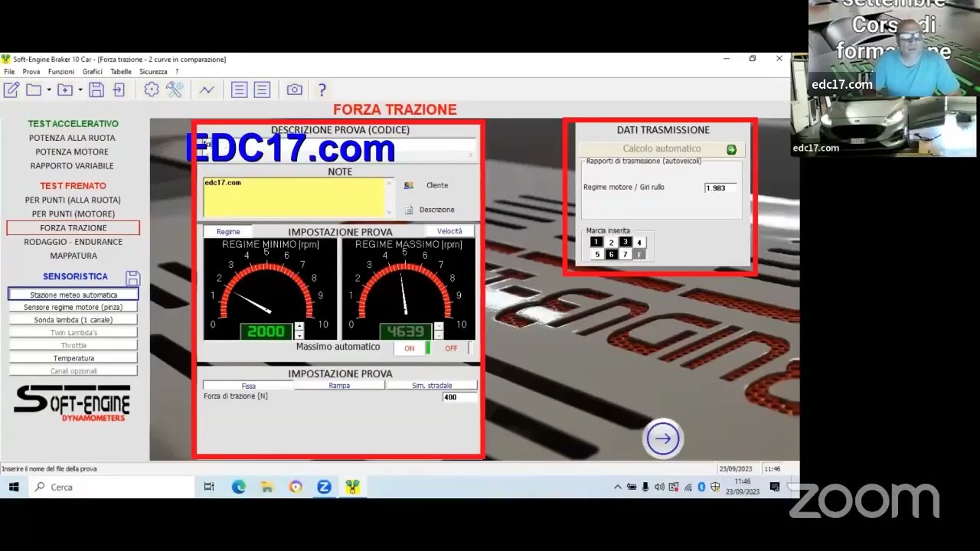Screen dimensions: 980x551
Task: Adjust the Regime Minimo rpm stepper
Action: 299,331
